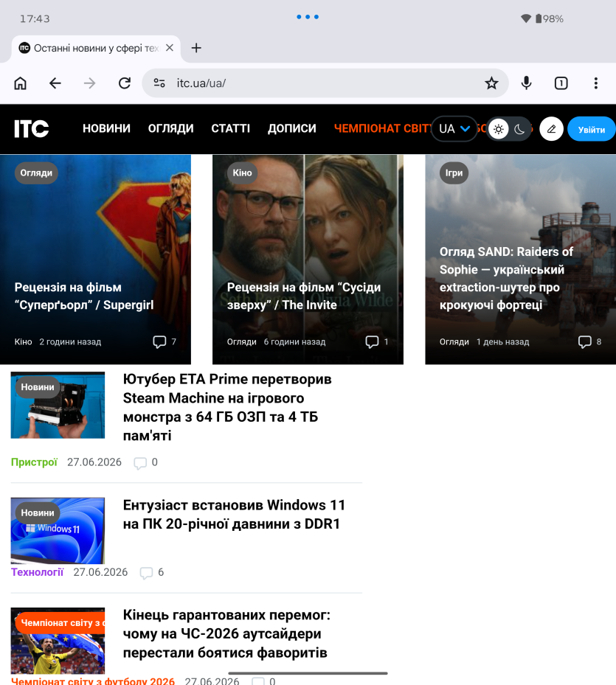This screenshot has height=685, width=616.
Task: Click the Кіно category under Supergirl review
Action: (23, 341)
